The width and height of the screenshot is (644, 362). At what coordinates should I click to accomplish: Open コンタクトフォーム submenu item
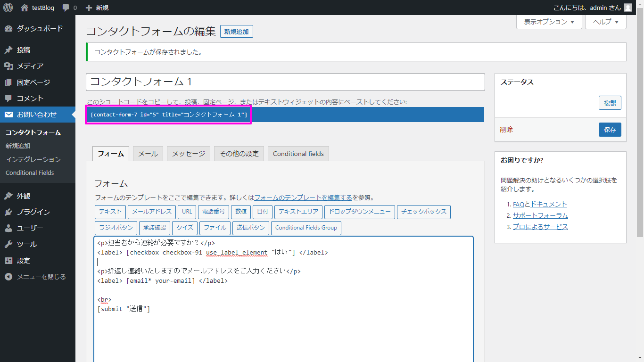point(33,133)
